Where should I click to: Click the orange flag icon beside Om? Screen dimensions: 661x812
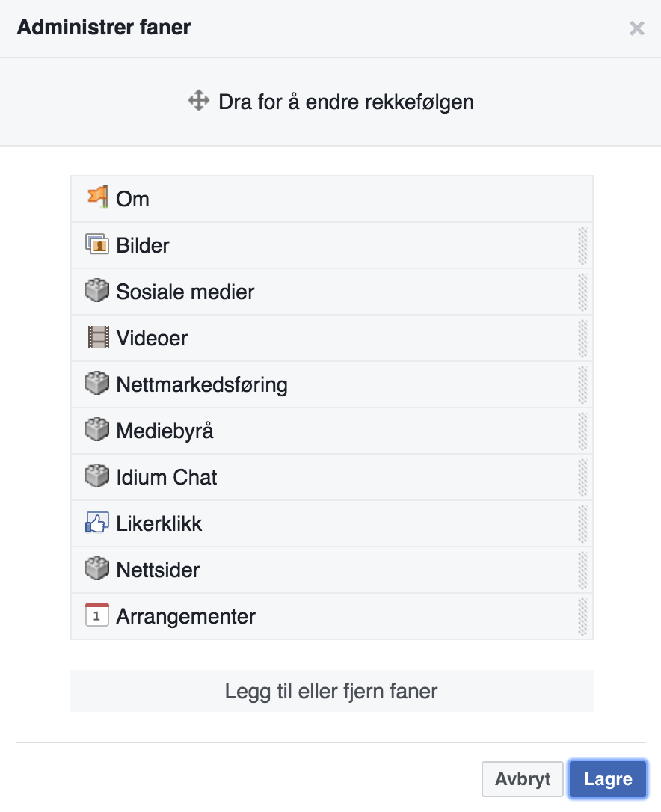click(97, 198)
